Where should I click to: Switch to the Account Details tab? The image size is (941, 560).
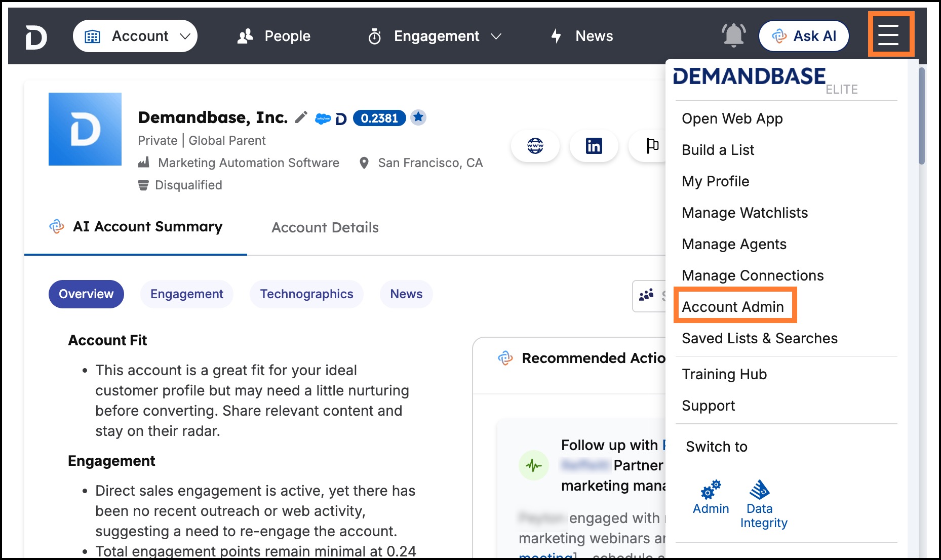point(325,227)
